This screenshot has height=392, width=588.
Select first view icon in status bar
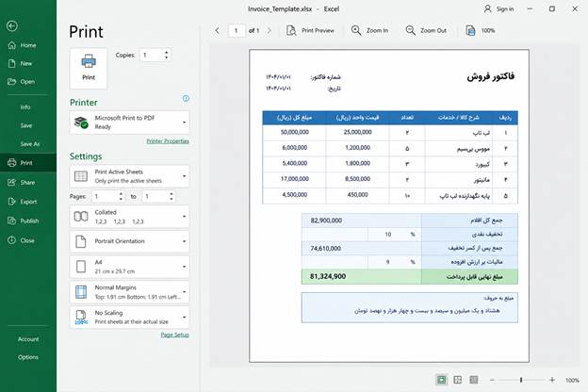[x=442, y=380]
